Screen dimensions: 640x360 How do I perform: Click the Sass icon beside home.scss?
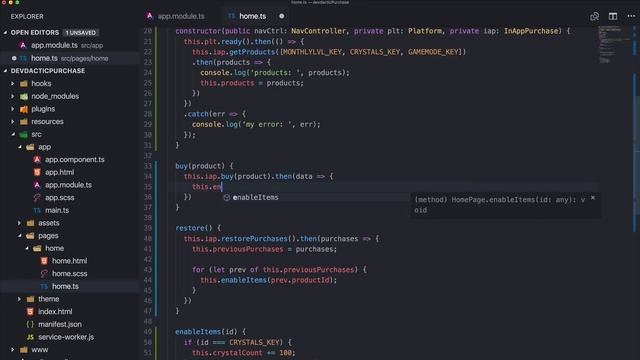click(x=44, y=273)
